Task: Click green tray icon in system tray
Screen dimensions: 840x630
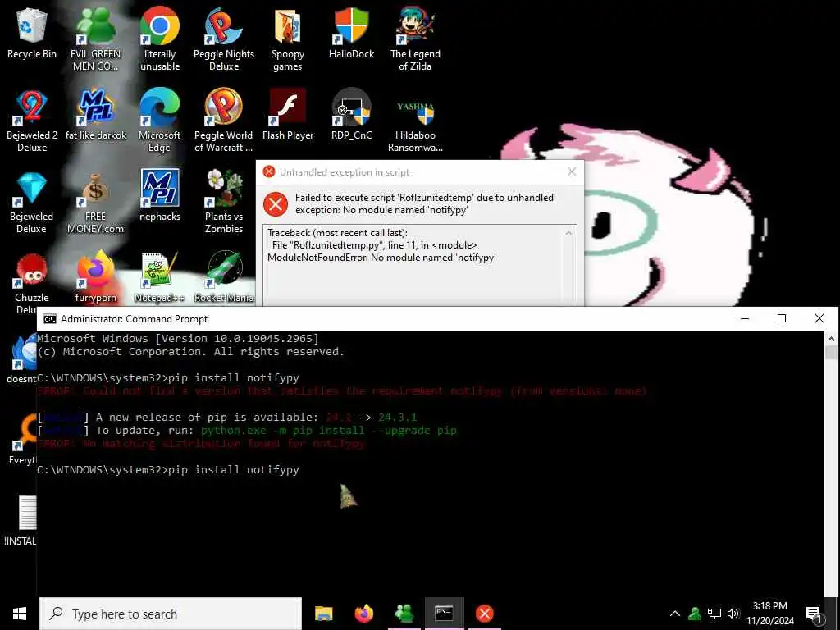Action: coord(695,614)
